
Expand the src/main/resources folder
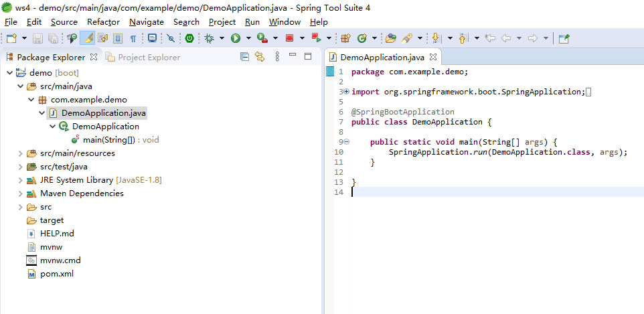20,153
